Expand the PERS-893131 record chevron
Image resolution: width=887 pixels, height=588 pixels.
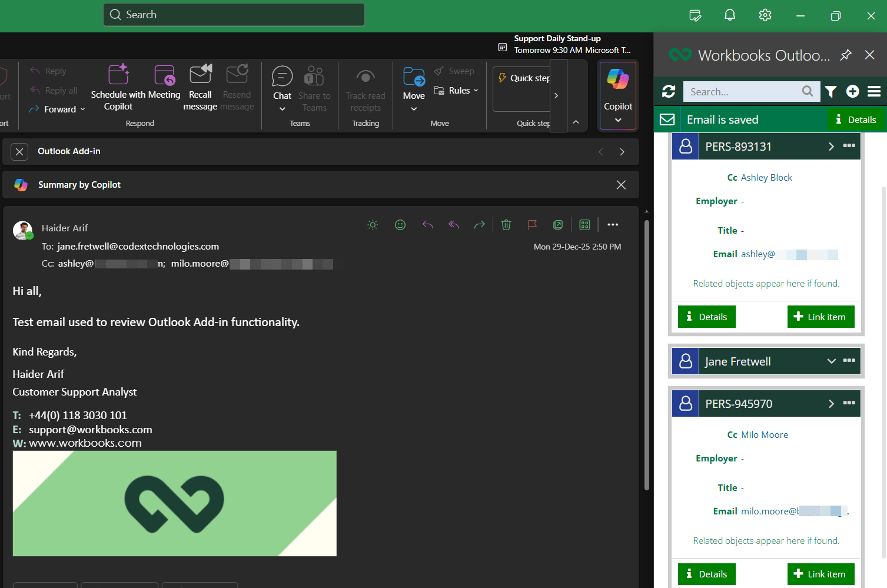coord(831,147)
